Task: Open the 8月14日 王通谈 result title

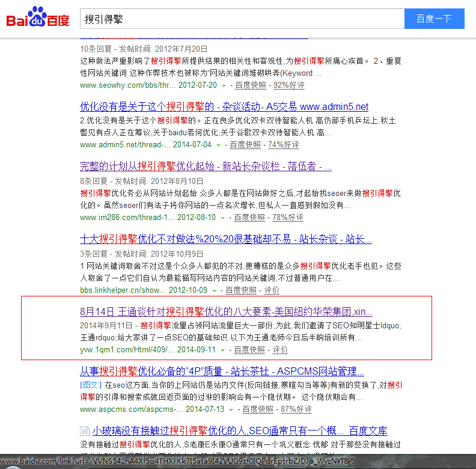Action: coord(226,312)
